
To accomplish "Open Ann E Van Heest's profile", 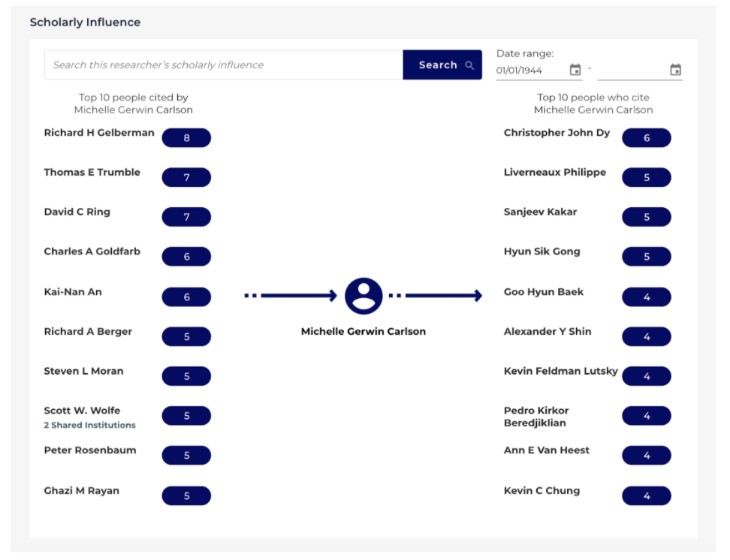I will click(547, 450).
